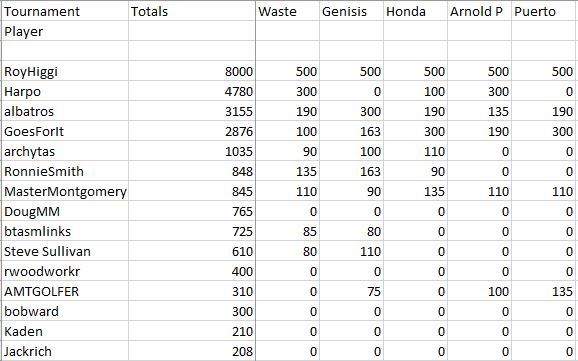Viewport: 578px width, 361px height.
Task: Click albatros total value 3155
Action: pyautogui.click(x=192, y=111)
